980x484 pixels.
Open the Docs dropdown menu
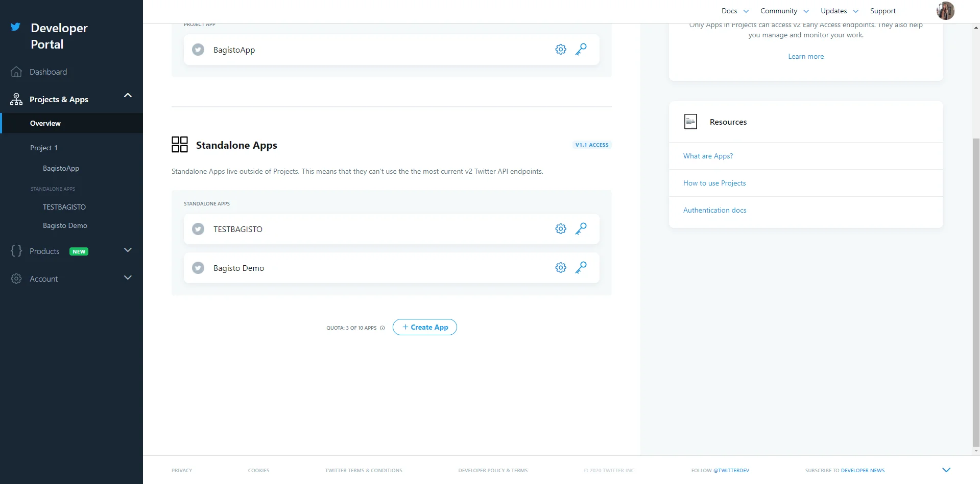point(734,11)
